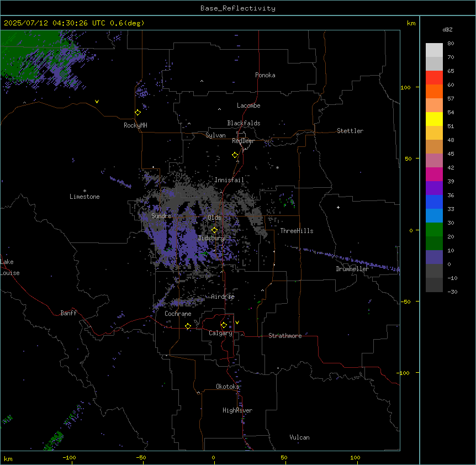
Task: Pick the dark orange 57-60 dBZ swatch
Action: pos(434,91)
